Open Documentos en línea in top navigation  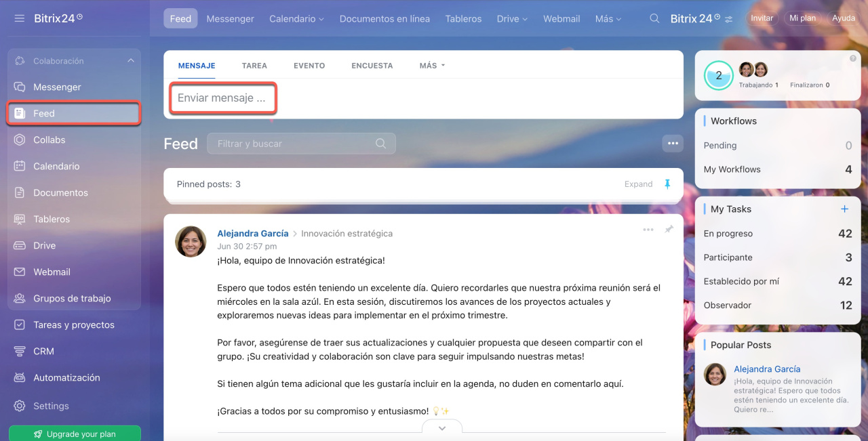pos(384,19)
